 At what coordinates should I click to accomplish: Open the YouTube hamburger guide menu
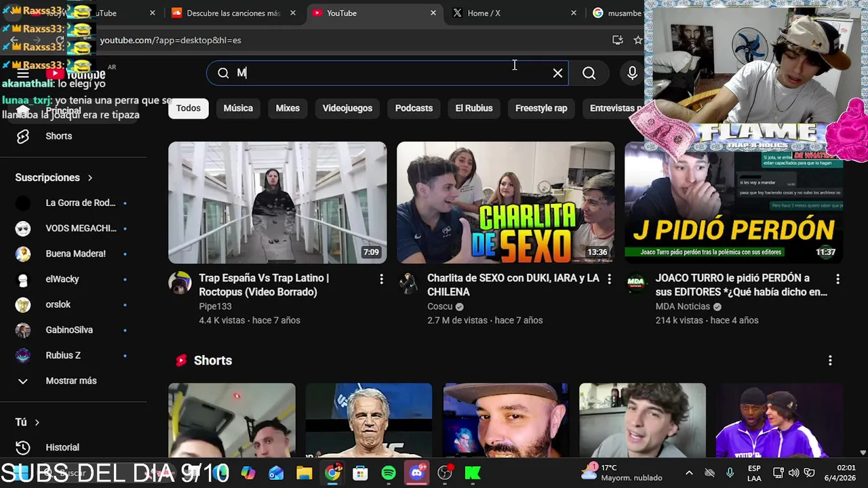tap(22, 73)
